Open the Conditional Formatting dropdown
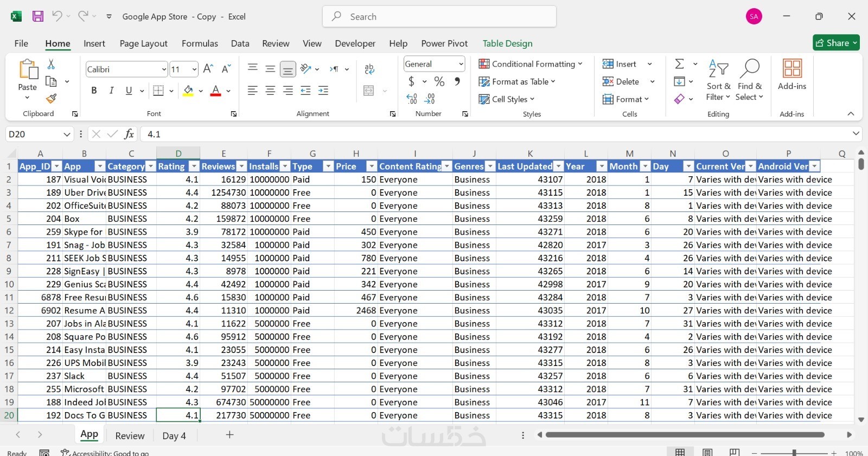The width and height of the screenshot is (868, 456). tap(530, 64)
